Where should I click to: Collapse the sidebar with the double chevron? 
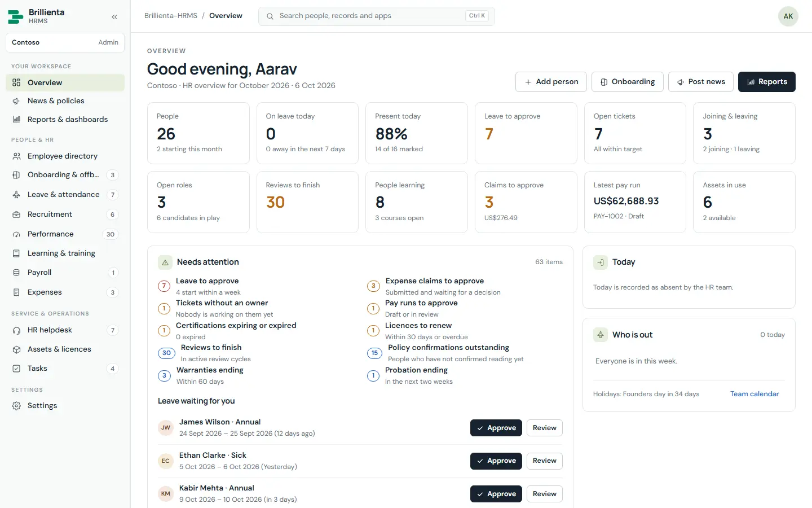(x=114, y=17)
